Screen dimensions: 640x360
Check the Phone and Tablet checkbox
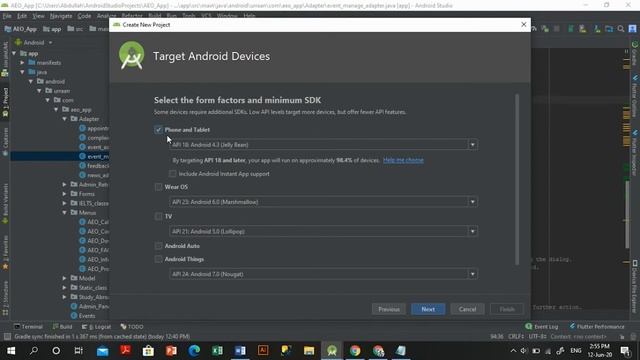pyautogui.click(x=158, y=130)
